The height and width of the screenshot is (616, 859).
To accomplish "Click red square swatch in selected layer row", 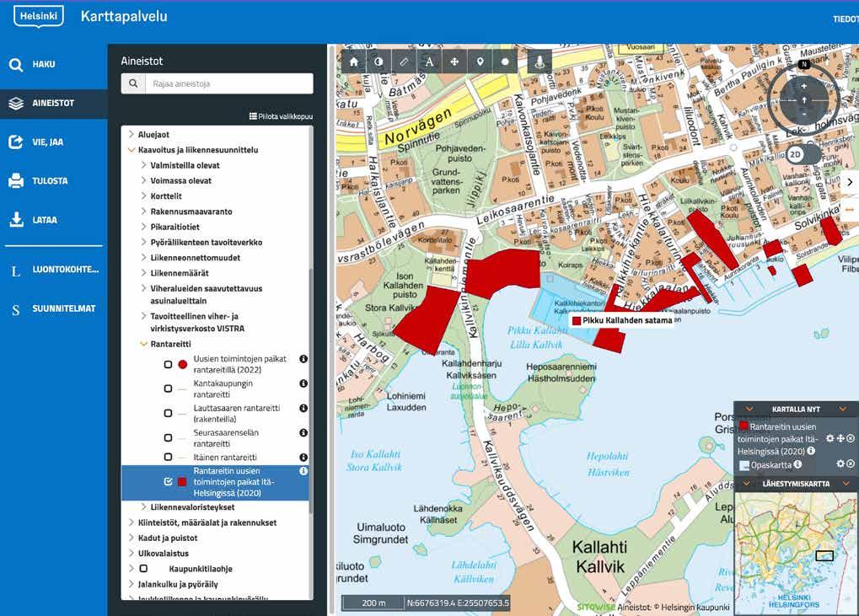I will click(182, 482).
